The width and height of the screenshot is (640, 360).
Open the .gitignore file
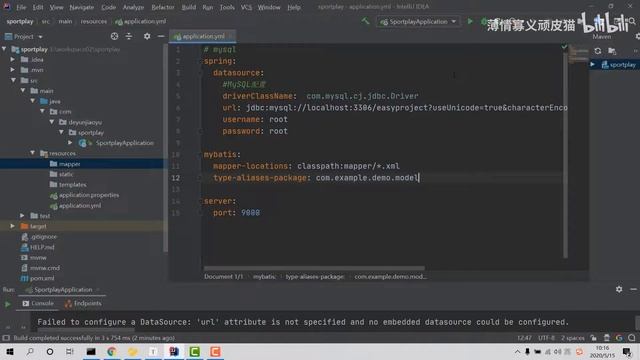[x=43, y=237]
